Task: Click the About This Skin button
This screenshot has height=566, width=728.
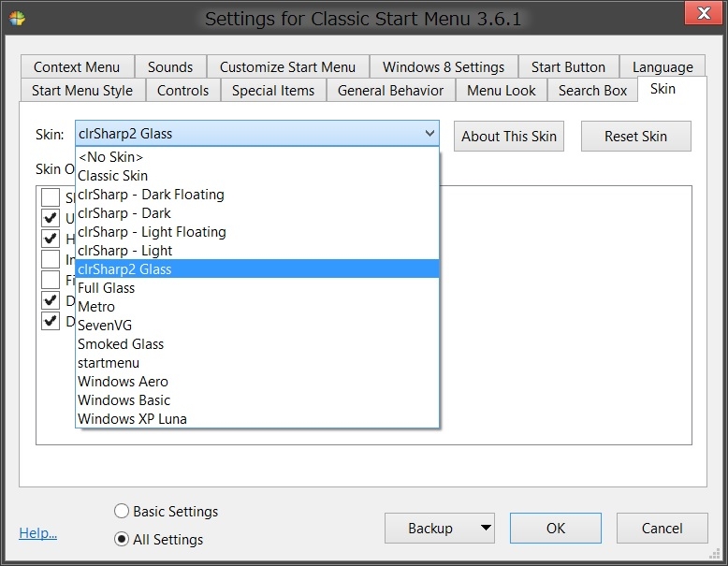Action: (x=509, y=136)
